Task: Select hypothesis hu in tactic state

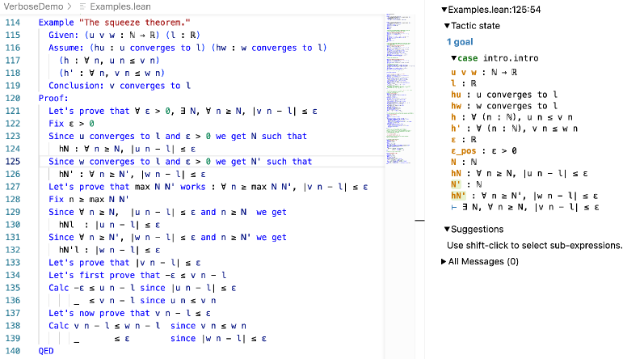Action: click(x=456, y=95)
